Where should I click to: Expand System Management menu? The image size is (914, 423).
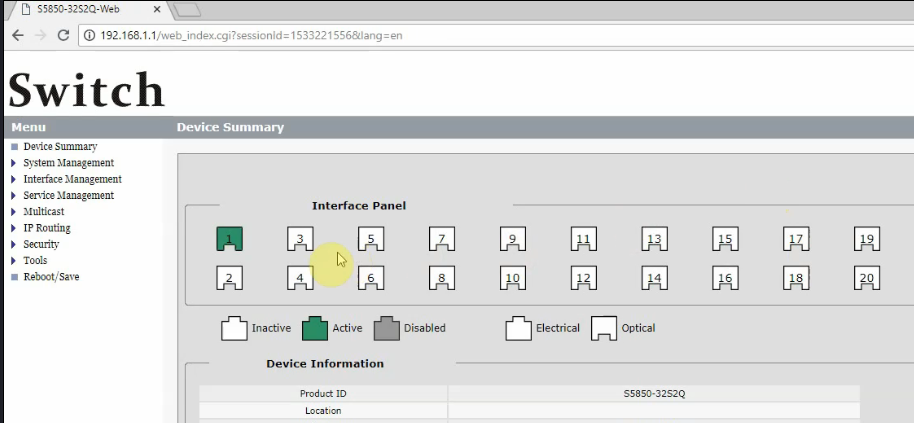click(x=68, y=163)
